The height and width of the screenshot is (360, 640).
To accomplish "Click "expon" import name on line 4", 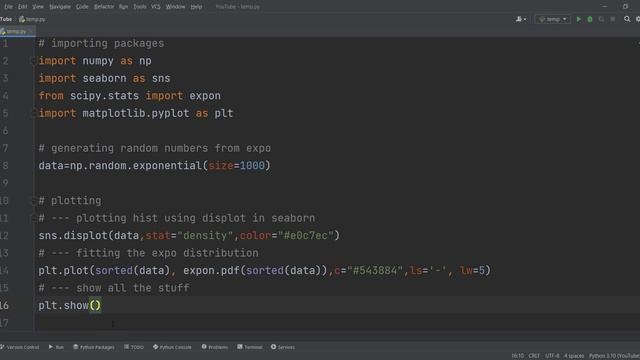I will point(205,96).
